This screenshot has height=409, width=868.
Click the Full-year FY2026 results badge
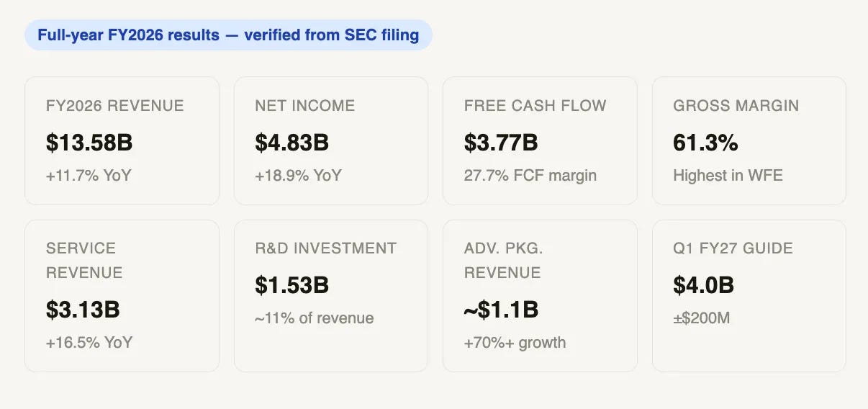click(228, 35)
